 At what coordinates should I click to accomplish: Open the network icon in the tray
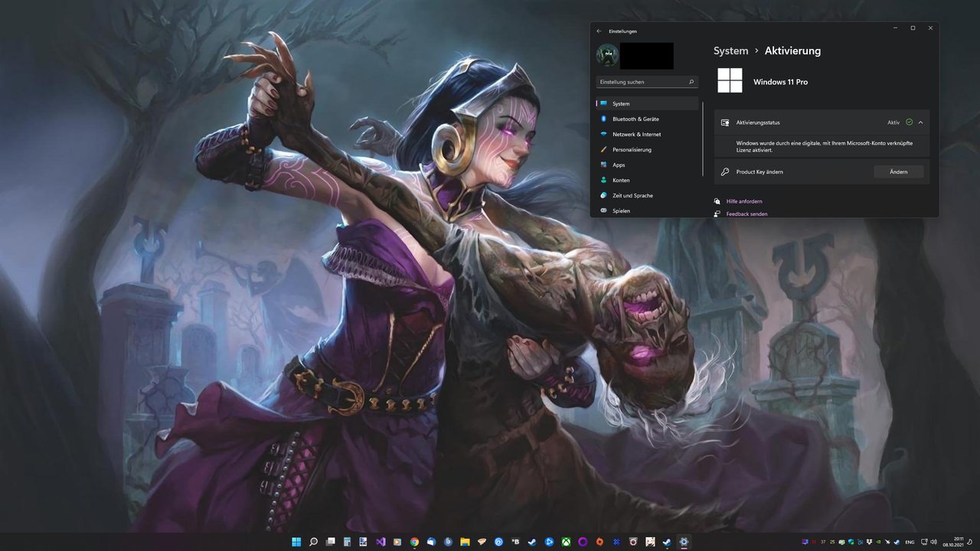[924, 542]
